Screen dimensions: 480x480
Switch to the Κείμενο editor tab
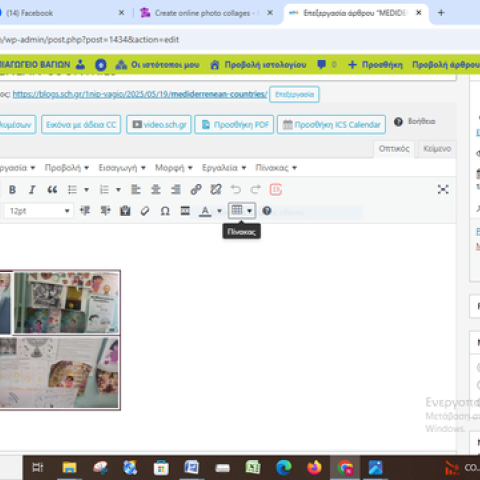coord(437,149)
